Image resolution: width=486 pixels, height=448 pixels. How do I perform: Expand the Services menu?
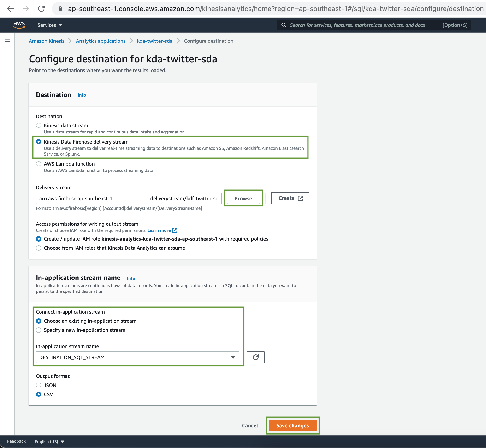[50, 25]
